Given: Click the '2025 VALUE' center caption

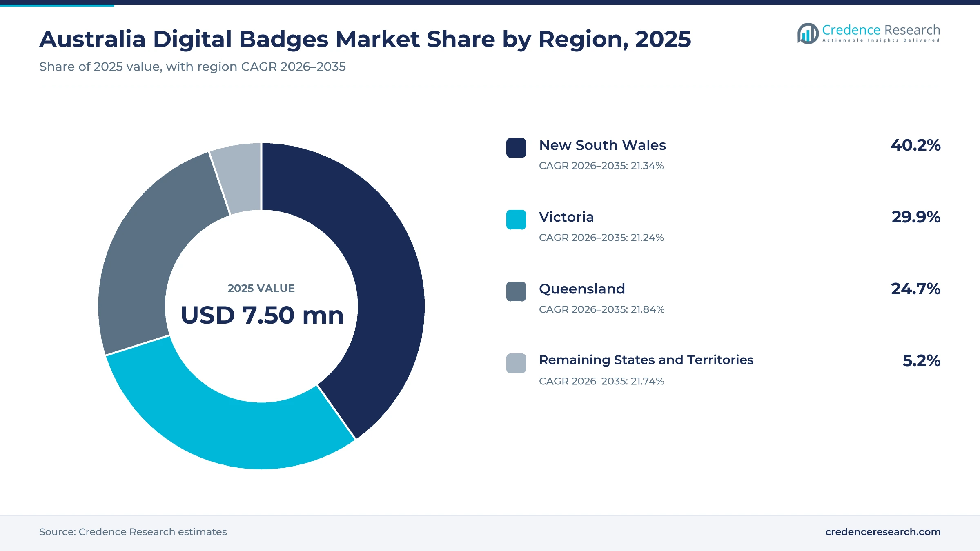Looking at the screenshot, I should 261,289.
